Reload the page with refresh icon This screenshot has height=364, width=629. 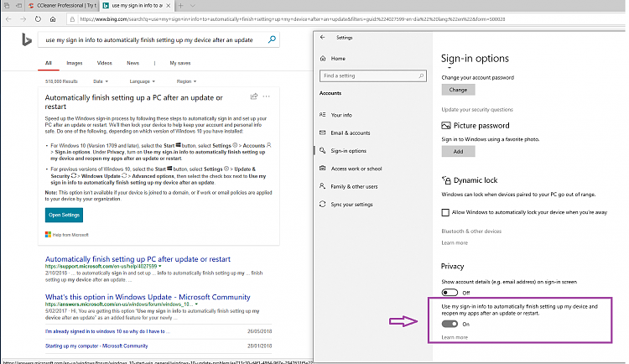pos(38,18)
